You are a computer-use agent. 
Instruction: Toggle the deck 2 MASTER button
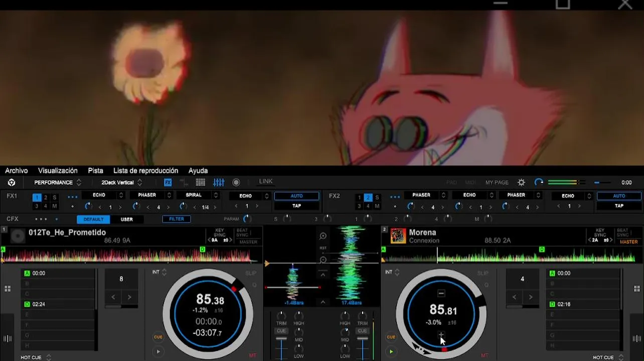pyautogui.click(x=629, y=242)
